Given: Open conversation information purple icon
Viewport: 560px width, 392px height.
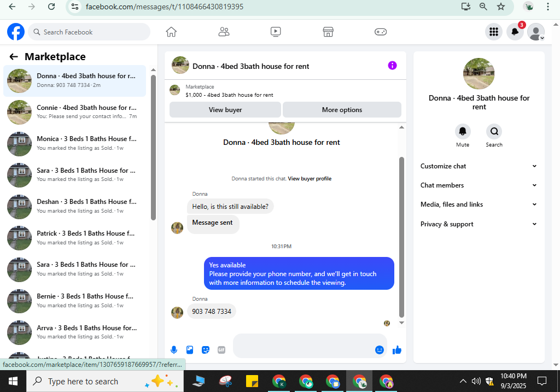Looking at the screenshot, I should (x=392, y=66).
